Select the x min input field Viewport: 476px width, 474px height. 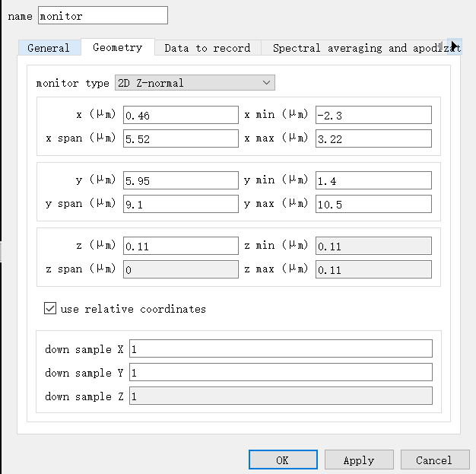[373, 115]
